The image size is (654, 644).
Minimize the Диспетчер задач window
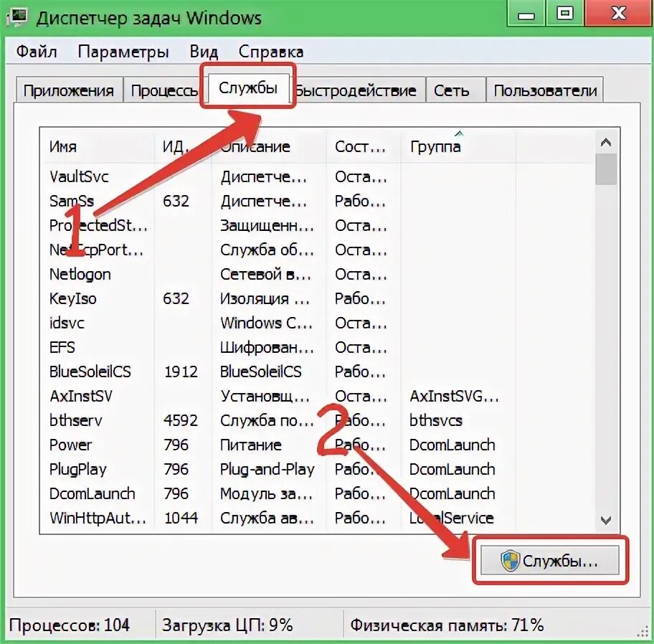click(x=526, y=15)
